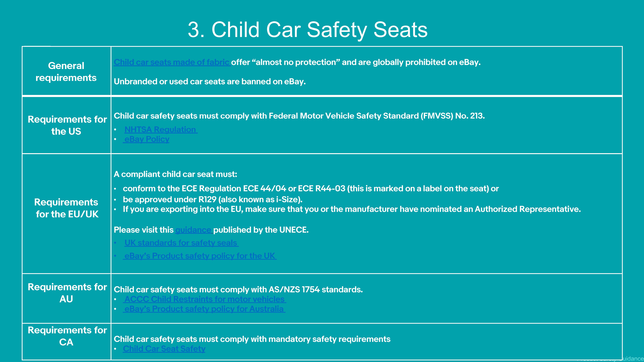This screenshot has width=644, height=362.
Task: Click the 'Requirements for AU' header cell
Action: click(x=67, y=293)
